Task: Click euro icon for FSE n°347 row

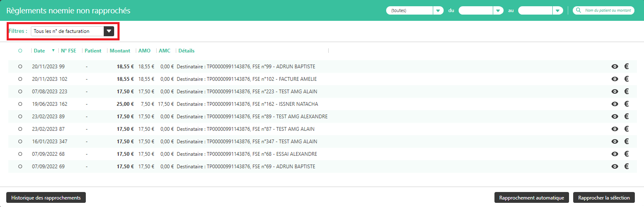Action: [x=626, y=142]
